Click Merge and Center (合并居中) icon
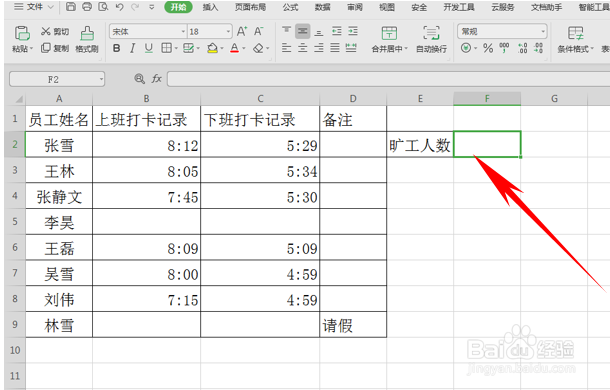Viewport: 610px width, 390px height. click(x=389, y=33)
